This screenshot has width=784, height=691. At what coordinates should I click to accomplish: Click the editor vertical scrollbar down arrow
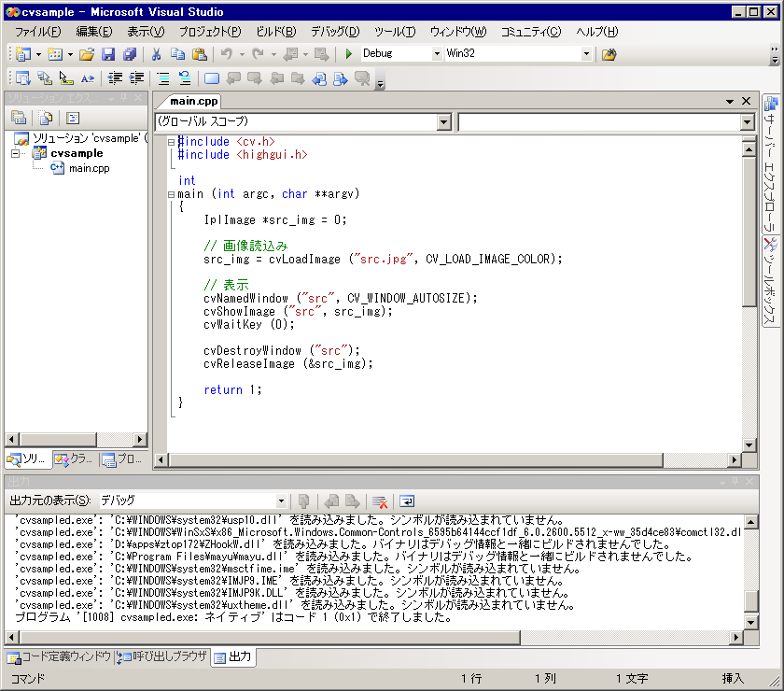point(749,445)
